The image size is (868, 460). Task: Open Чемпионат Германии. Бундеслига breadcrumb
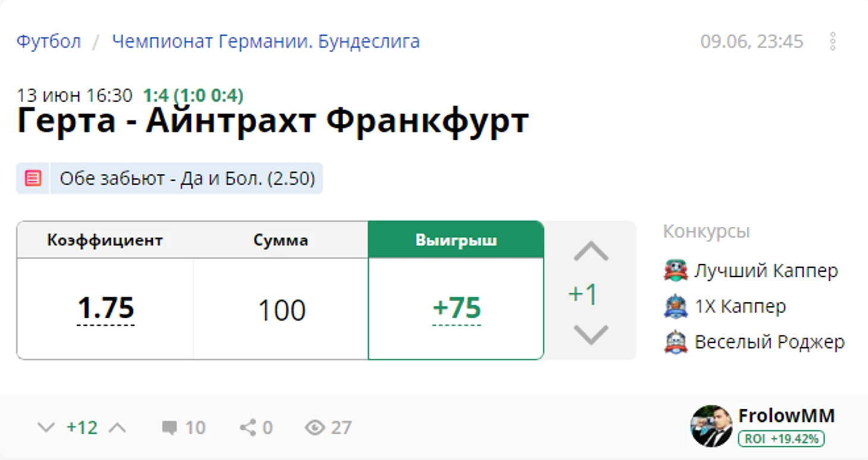[266, 41]
